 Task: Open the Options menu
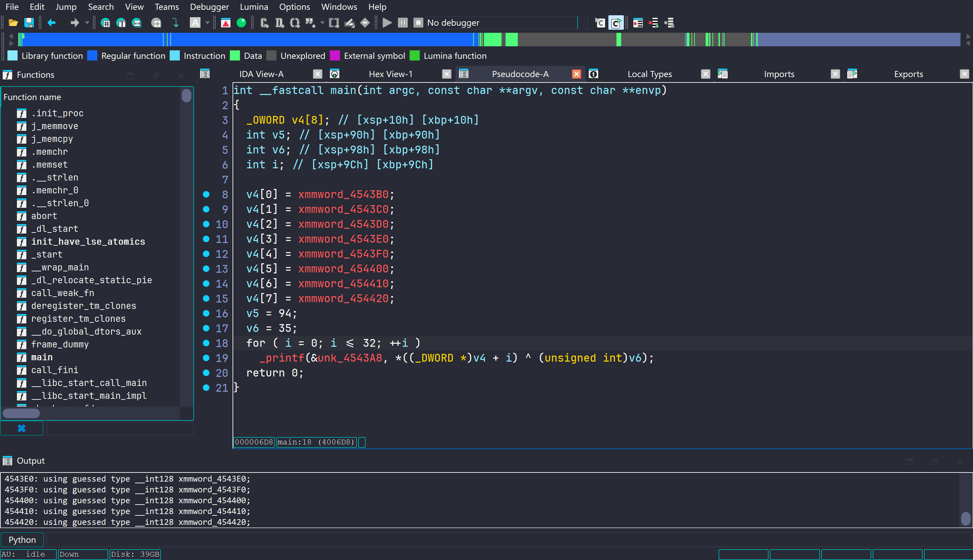pyautogui.click(x=294, y=7)
